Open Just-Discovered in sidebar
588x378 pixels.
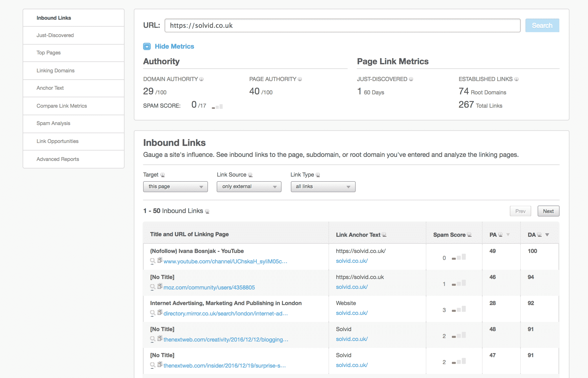point(74,35)
